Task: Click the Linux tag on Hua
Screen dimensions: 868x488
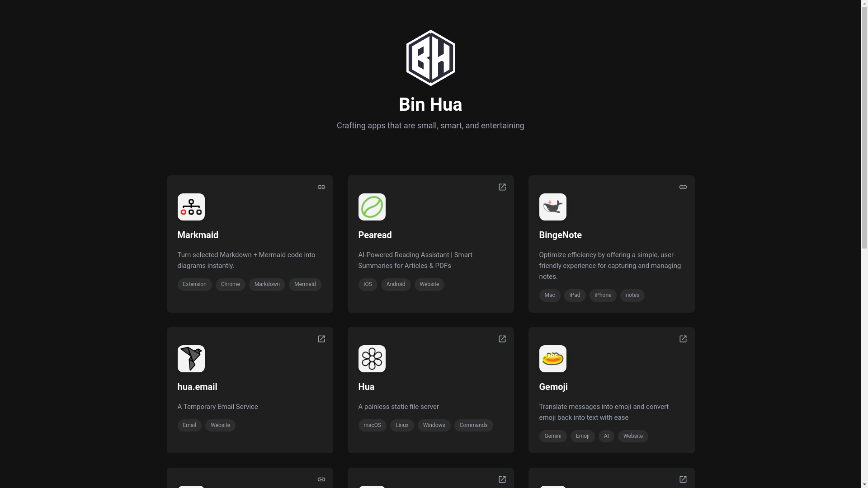Action: tap(402, 425)
